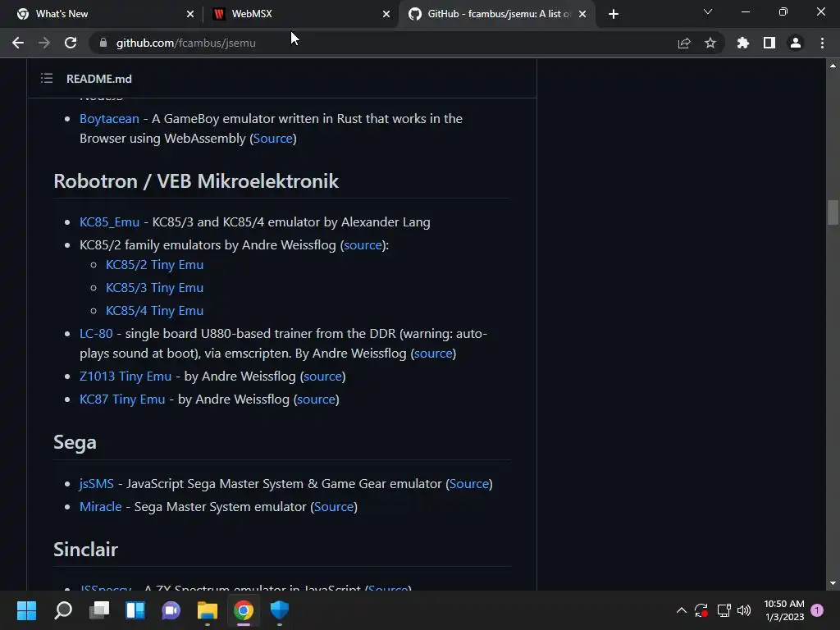Bookmark this tab with the star

(710, 43)
